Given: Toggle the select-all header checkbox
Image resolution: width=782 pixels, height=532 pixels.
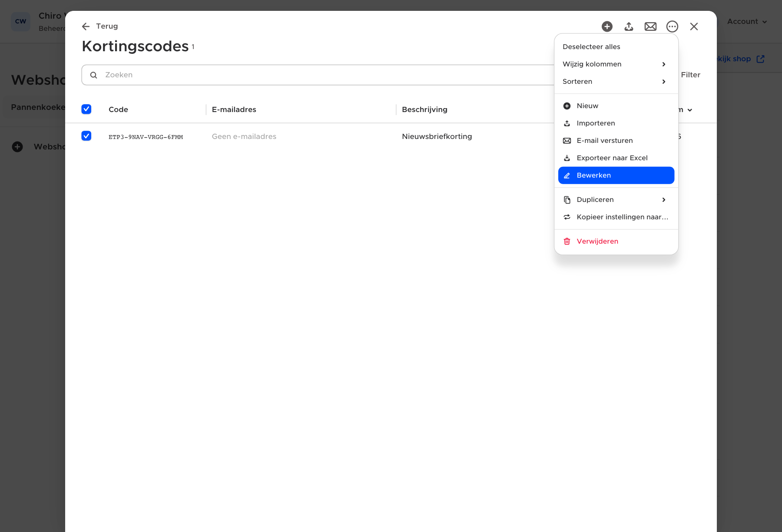Looking at the screenshot, I should click(x=86, y=109).
